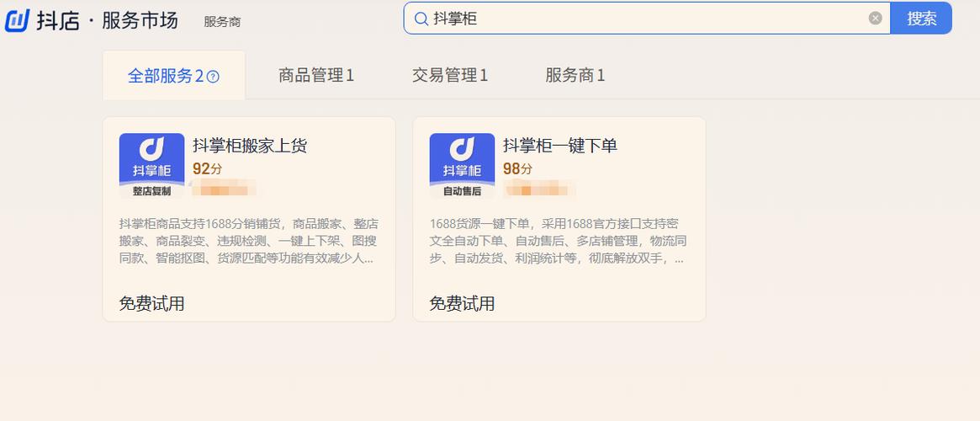Open the 服务商 link in the header
This screenshot has width=980, height=421.
[222, 22]
